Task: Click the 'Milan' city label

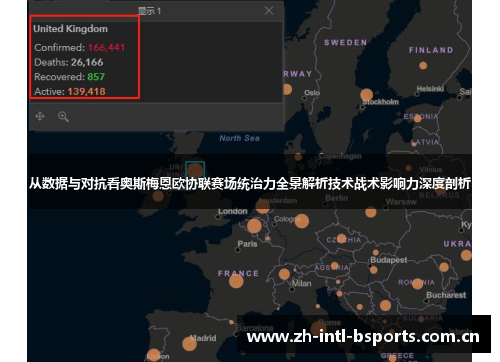Action: tap(302, 283)
